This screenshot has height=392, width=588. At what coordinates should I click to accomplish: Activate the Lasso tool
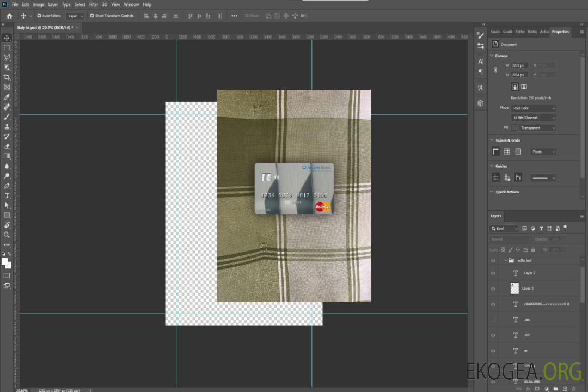click(7, 57)
